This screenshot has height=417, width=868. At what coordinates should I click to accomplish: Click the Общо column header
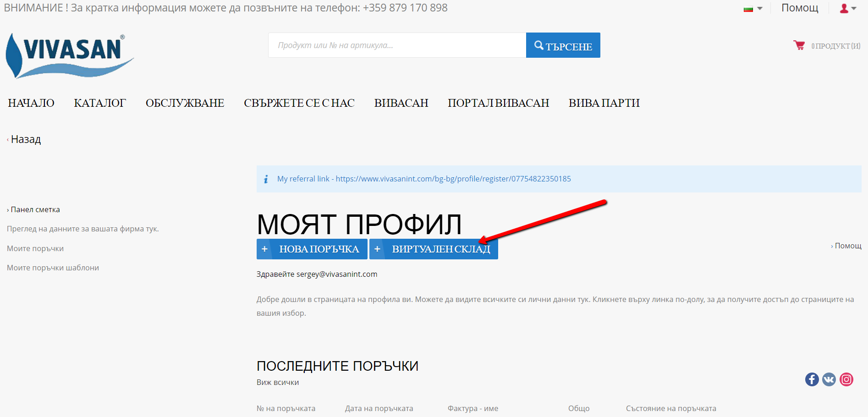(x=579, y=409)
